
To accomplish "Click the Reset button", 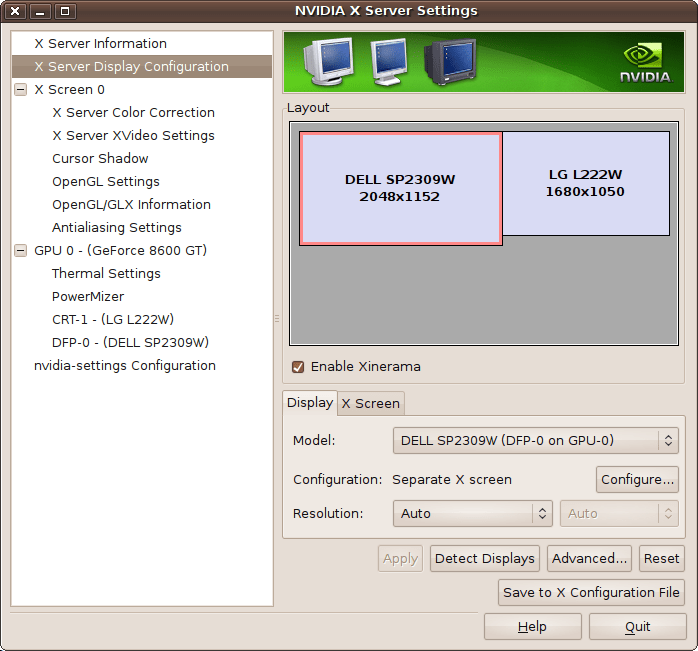I will click(661, 558).
